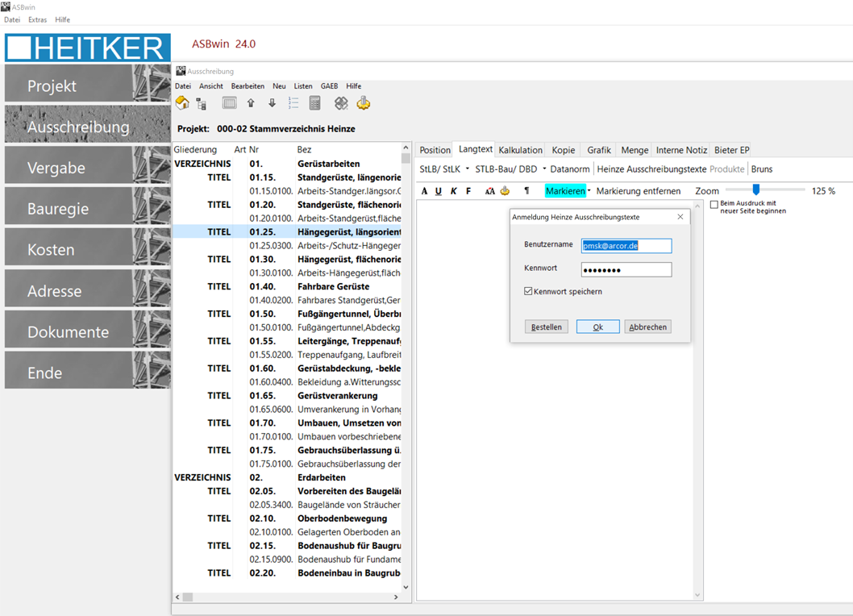Select the row 02. Erdarbeiten
The width and height of the screenshot is (853, 616).
click(x=287, y=477)
